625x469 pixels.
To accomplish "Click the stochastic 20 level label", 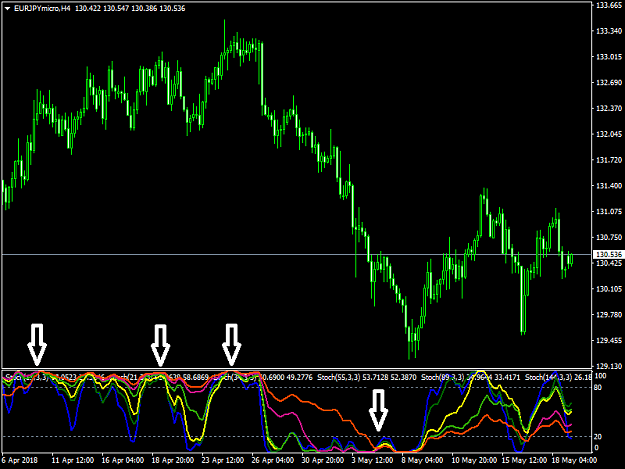I will (598, 437).
